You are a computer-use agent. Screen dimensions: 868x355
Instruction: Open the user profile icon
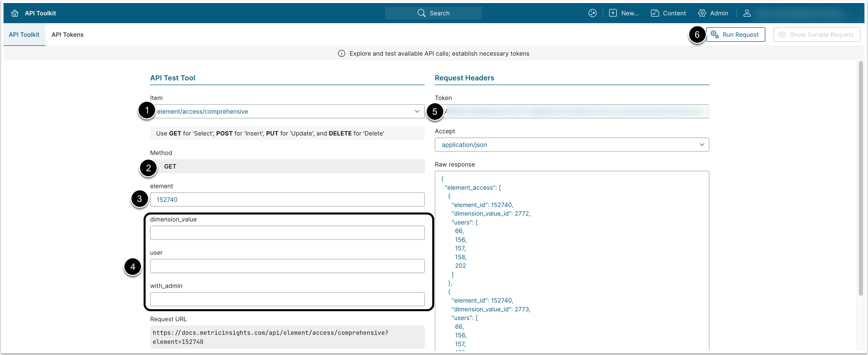[x=747, y=13]
